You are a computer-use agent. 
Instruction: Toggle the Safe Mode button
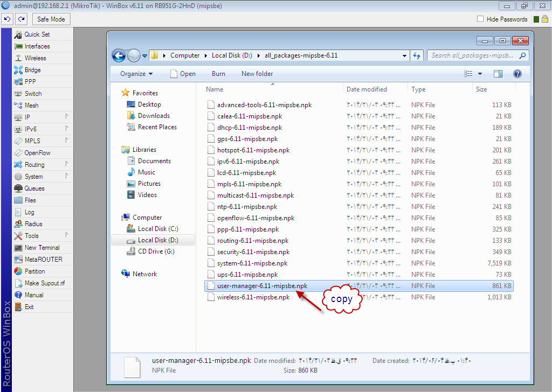51,19
